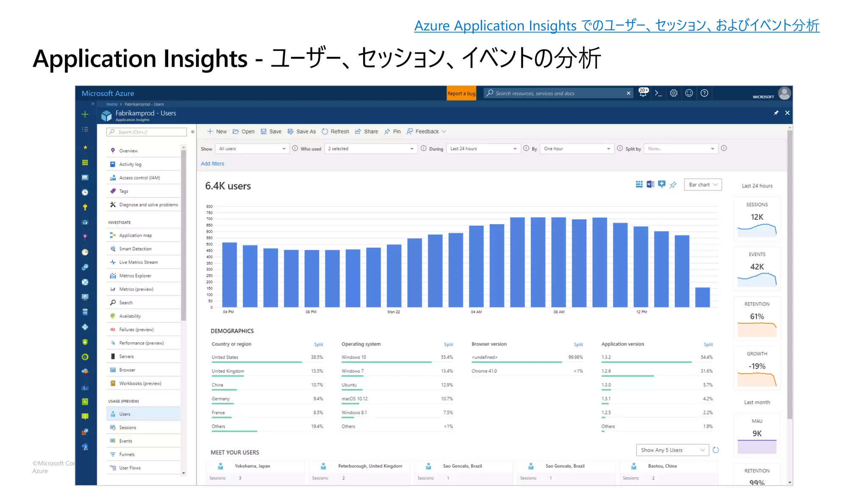868x488 pixels.
Task: Open the Split by None dropdown
Action: click(681, 149)
